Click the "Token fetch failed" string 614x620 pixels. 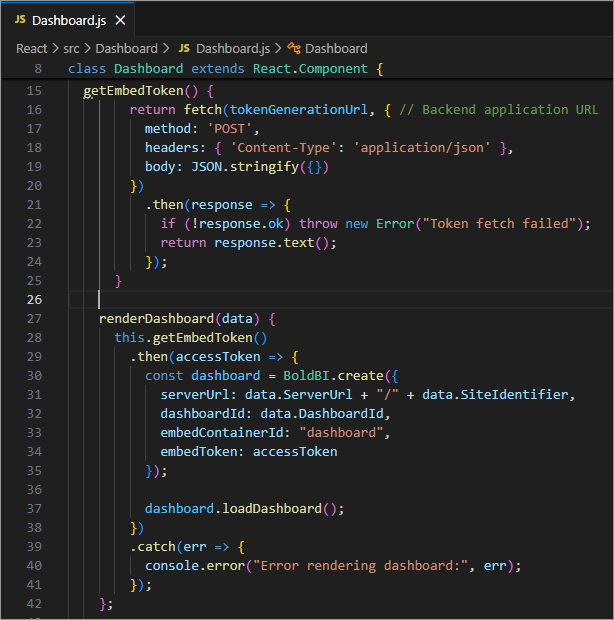[x=499, y=224]
